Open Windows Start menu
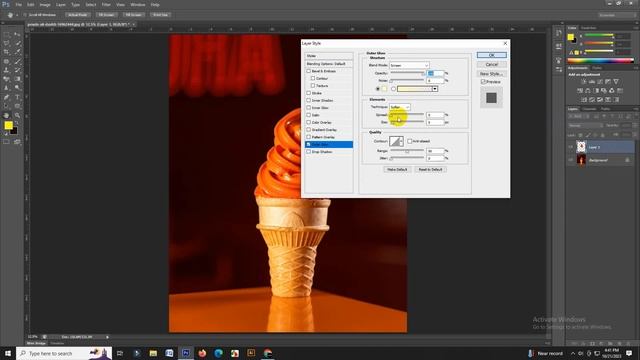Screen dimensions: 640x360 [x=8, y=353]
